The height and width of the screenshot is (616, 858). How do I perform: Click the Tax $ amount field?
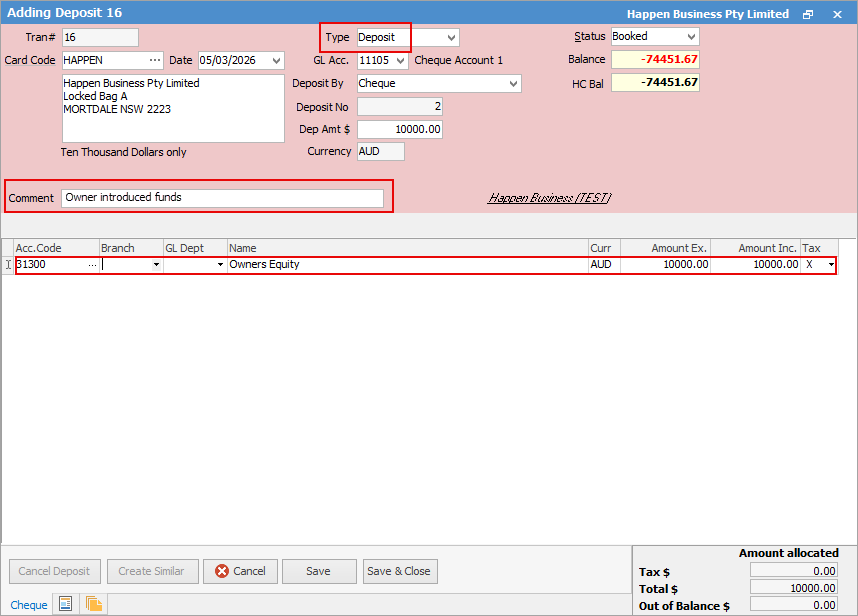pos(793,571)
